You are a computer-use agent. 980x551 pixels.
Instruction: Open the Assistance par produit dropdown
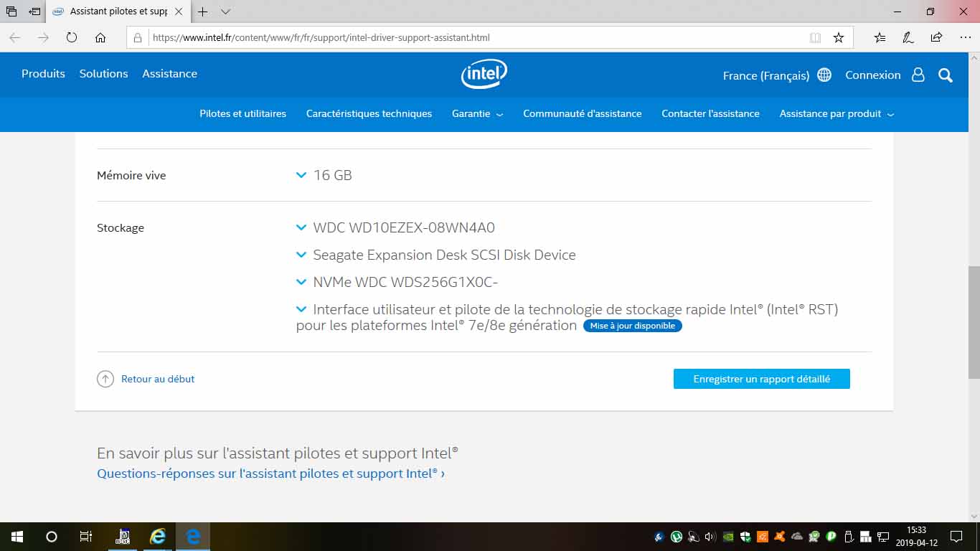point(837,114)
